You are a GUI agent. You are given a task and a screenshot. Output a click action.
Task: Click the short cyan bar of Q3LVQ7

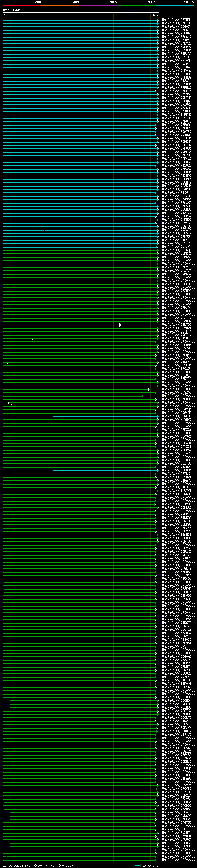[62, 325]
